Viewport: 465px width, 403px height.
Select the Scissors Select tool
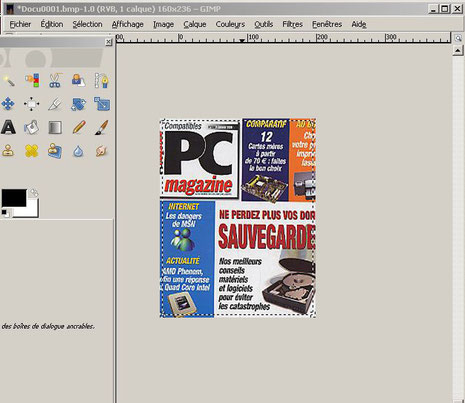point(55,81)
